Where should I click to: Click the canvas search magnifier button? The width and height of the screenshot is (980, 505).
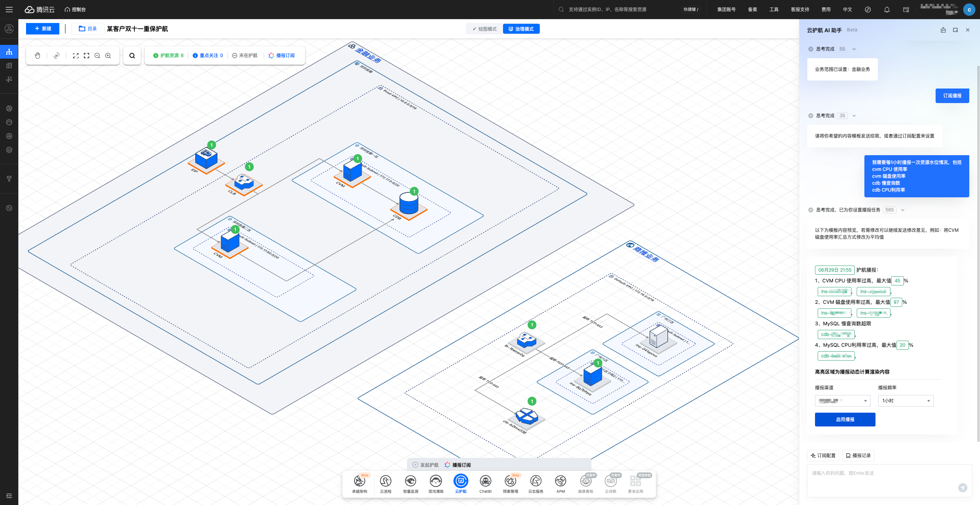[x=132, y=56]
